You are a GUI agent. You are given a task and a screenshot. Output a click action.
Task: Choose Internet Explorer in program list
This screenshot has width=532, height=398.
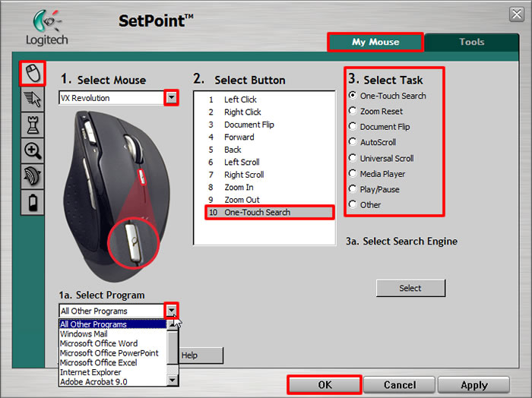113,372
